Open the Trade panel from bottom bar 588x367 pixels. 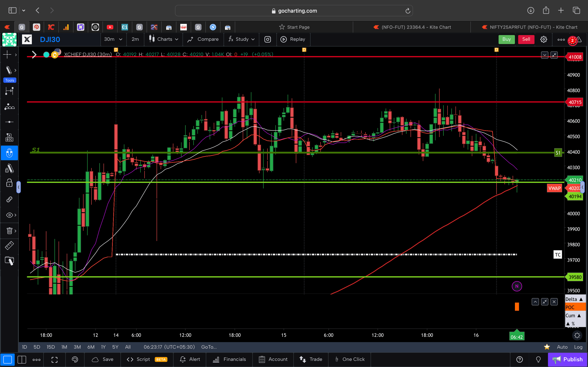[311, 359]
